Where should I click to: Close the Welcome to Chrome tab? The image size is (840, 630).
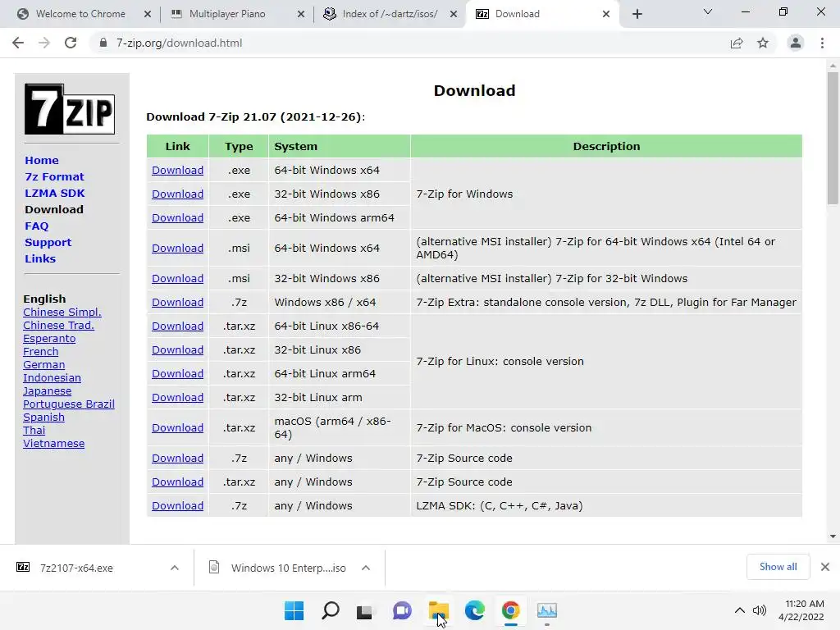point(148,14)
